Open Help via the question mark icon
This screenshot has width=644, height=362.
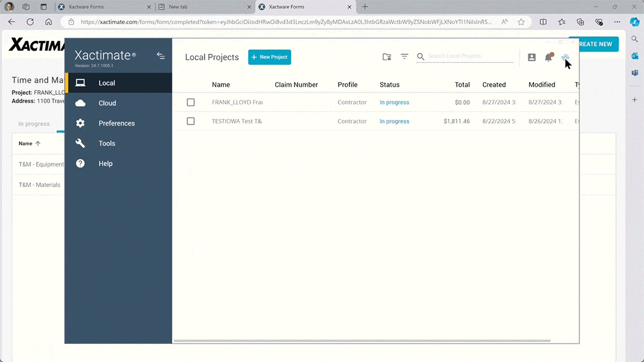(x=105, y=163)
